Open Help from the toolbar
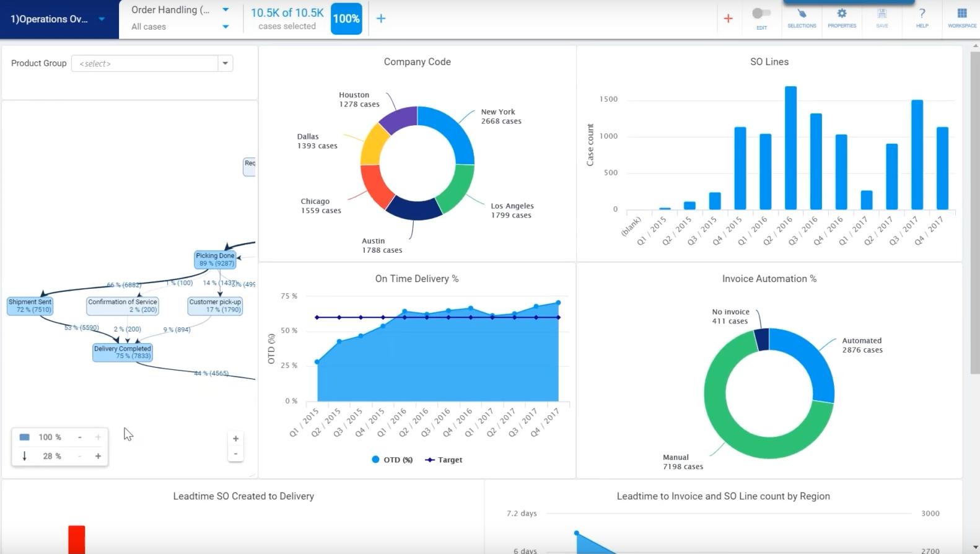This screenshot has width=980, height=554. 922,17
